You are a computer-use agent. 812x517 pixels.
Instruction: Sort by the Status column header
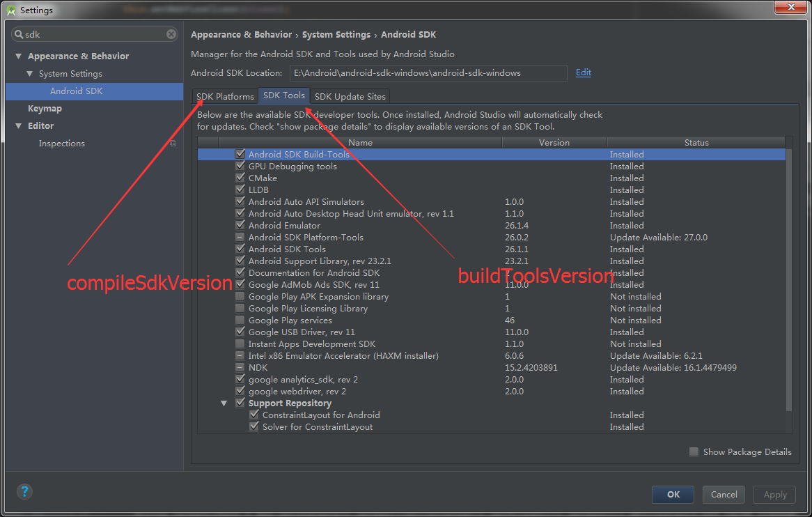coord(696,142)
